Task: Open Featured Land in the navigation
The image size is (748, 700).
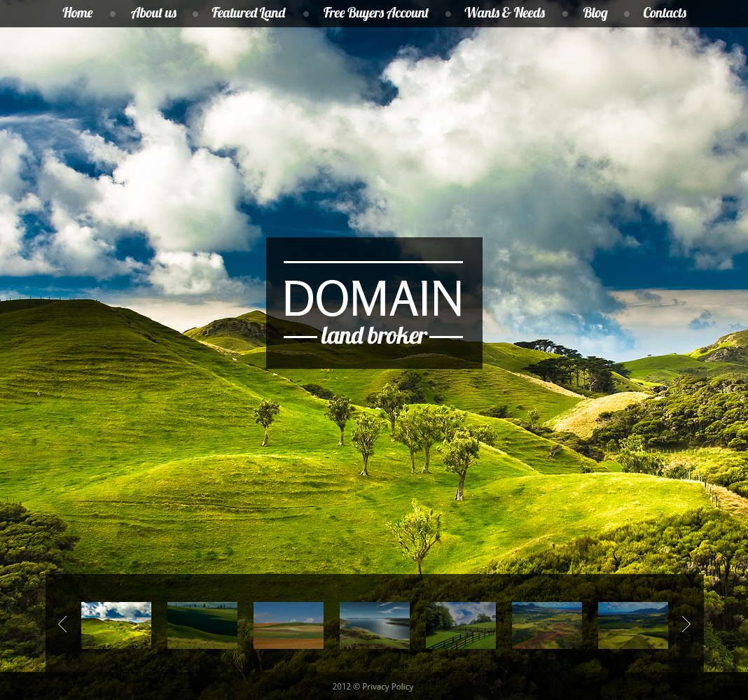Action: pyautogui.click(x=249, y=13)
